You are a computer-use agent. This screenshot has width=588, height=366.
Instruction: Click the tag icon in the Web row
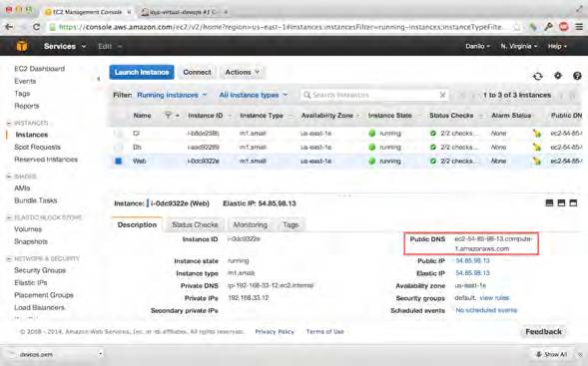coord(537,162)
